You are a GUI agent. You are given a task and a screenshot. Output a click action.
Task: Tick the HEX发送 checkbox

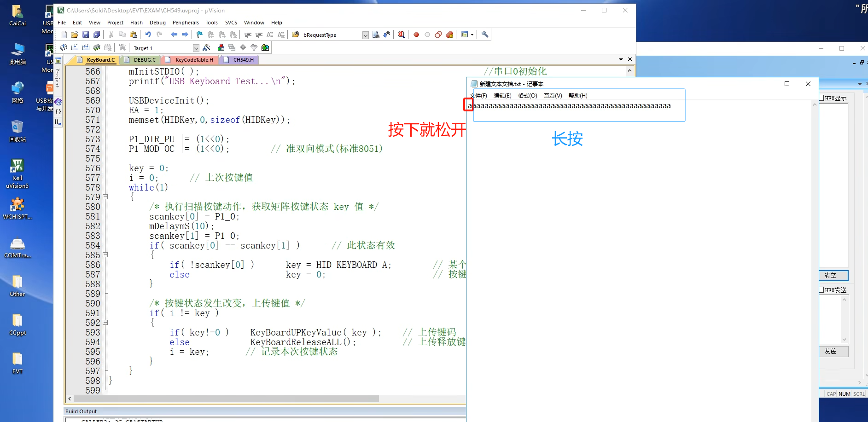(821, 290)
